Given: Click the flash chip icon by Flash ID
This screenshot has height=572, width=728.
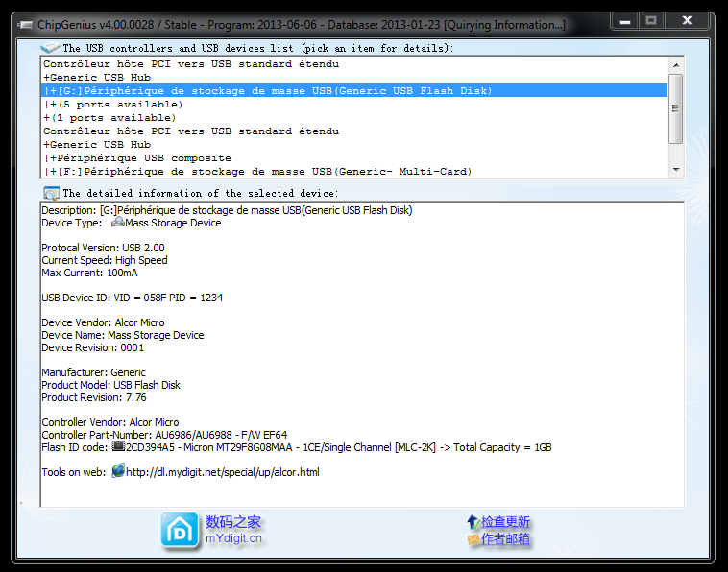Looking at the screenshot, I should [x=118, y=446].
